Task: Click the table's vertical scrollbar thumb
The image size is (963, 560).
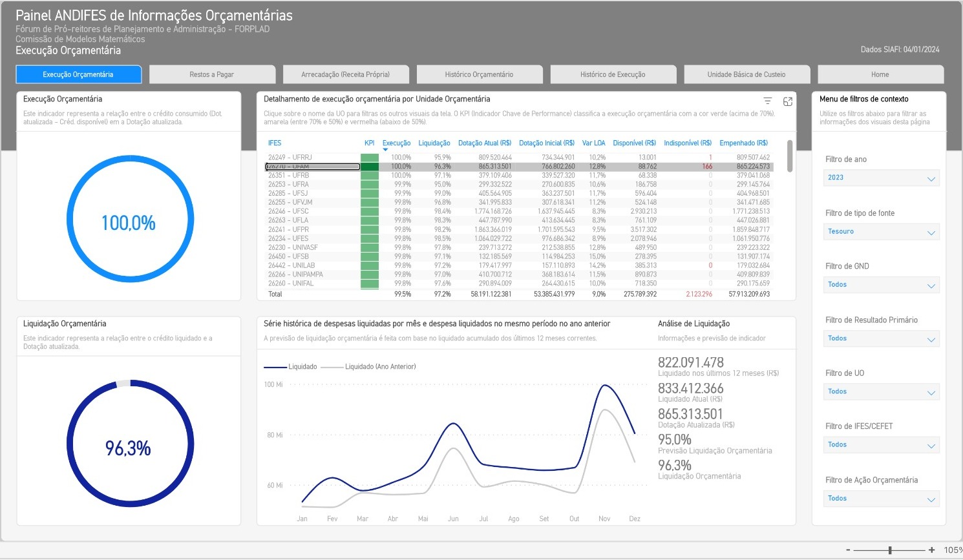Action: pos(789,156)
